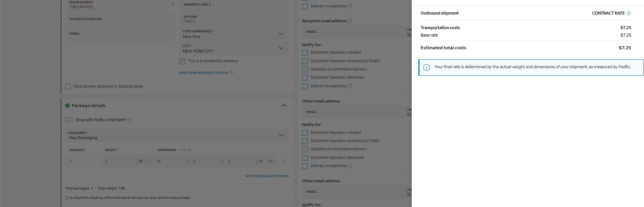Click the length dimension field showing 8
The height and width of the screenshot is (207, 644).
170,161
